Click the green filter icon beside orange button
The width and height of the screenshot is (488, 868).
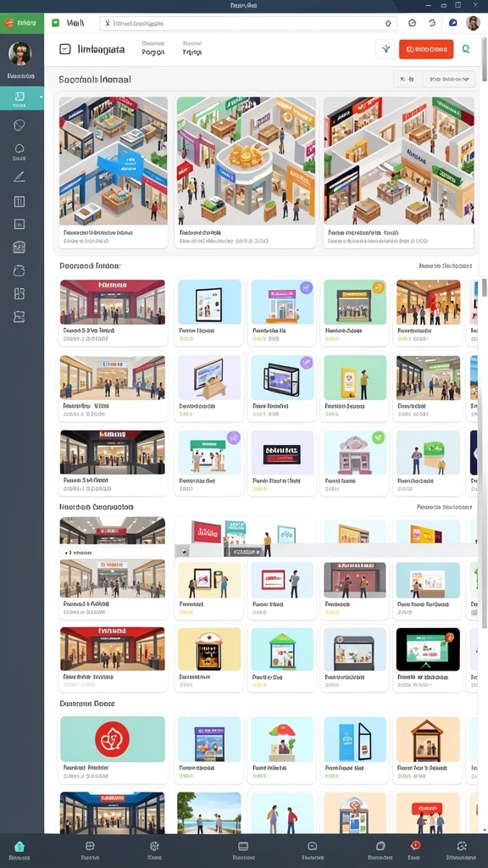click(385, 49)
